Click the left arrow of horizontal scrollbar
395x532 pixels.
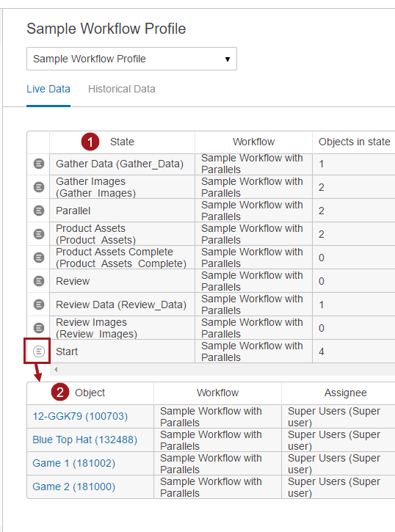coord(56,370)
